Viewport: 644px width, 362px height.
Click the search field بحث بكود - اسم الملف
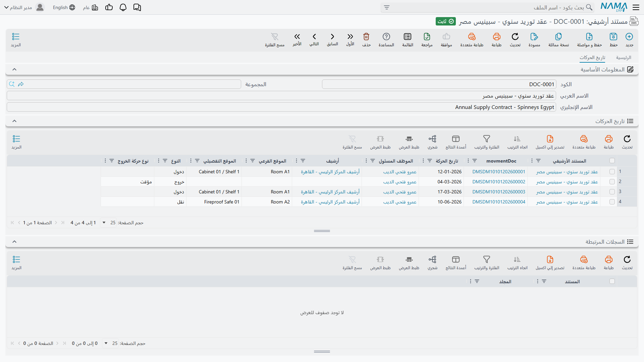(x=487, y=7)
